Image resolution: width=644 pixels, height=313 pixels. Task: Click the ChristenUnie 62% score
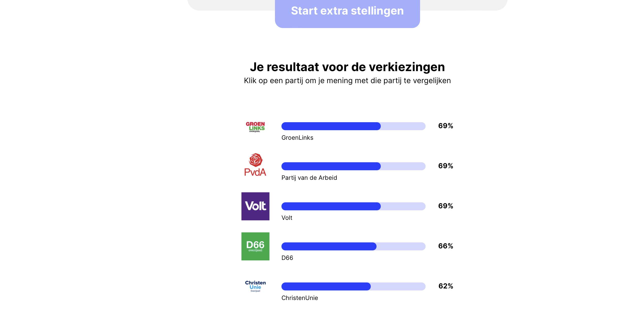[446, 286]
